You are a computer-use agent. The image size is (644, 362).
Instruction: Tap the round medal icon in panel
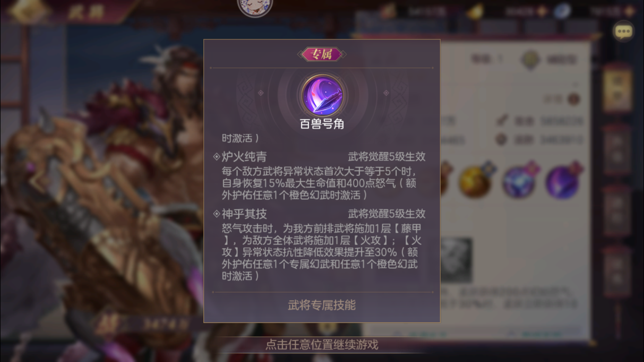530,59
